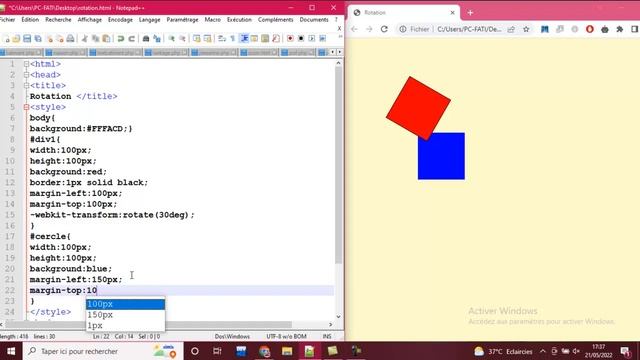Toggle Show All Characters pilcrow icon
The width and height of the screenshot is (640, 360).
click(x=233, y=39)
